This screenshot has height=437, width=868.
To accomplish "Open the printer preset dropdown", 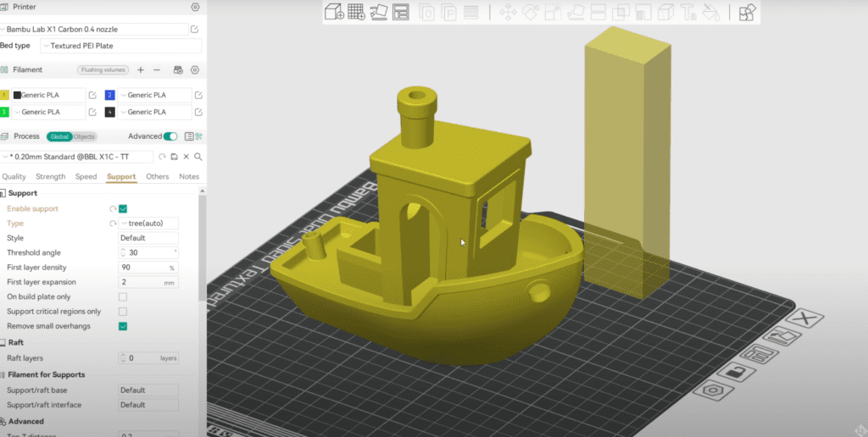I will [94, 30].
